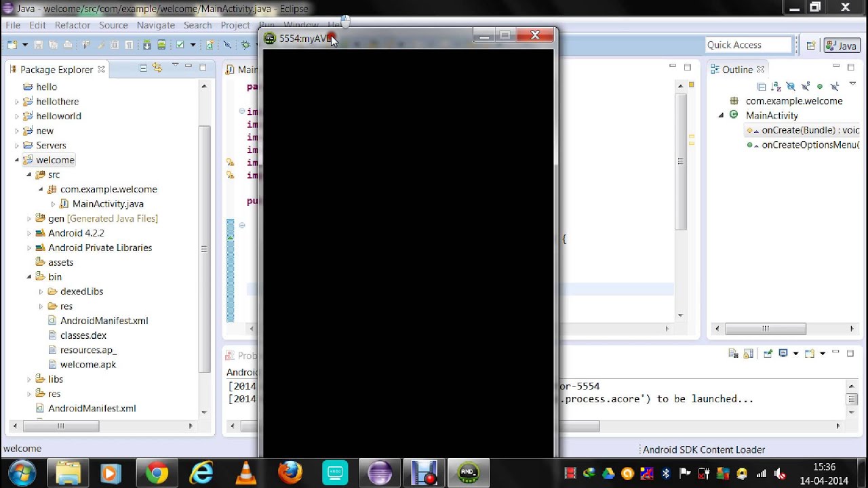Toggle Hide Non-Public Members green dot
Viewport: 868px width, 488px height.
click(x=820, y=87)
